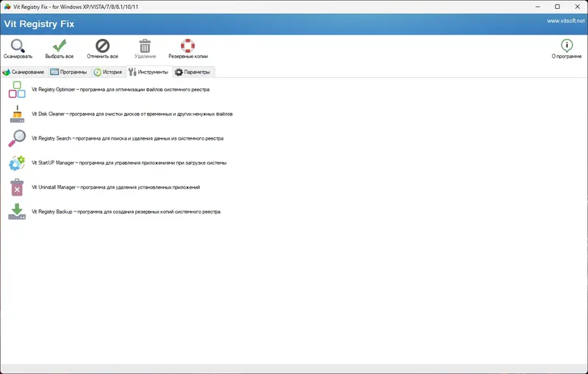Click the Vit Disk Cleaner description text
This screenshot has height=374, width=588.
click(132, 114)
